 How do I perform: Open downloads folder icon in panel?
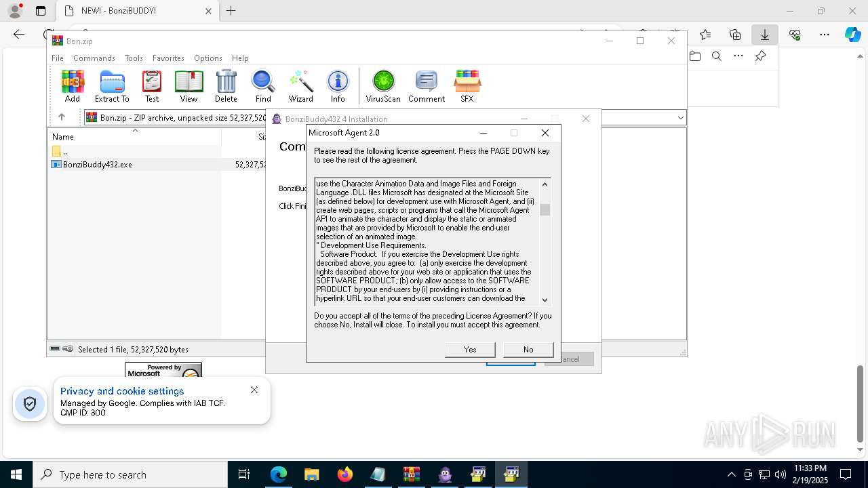[x=695, y=56]
